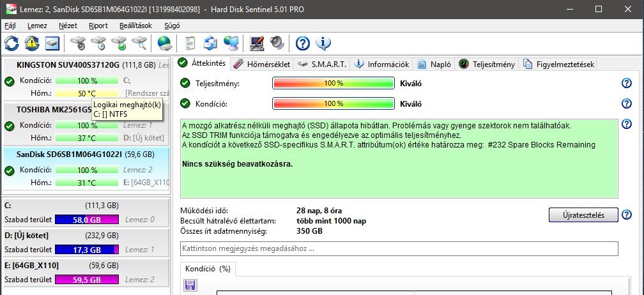
Task: Select the Kondíció (%) chart tab
Action: 208,269
